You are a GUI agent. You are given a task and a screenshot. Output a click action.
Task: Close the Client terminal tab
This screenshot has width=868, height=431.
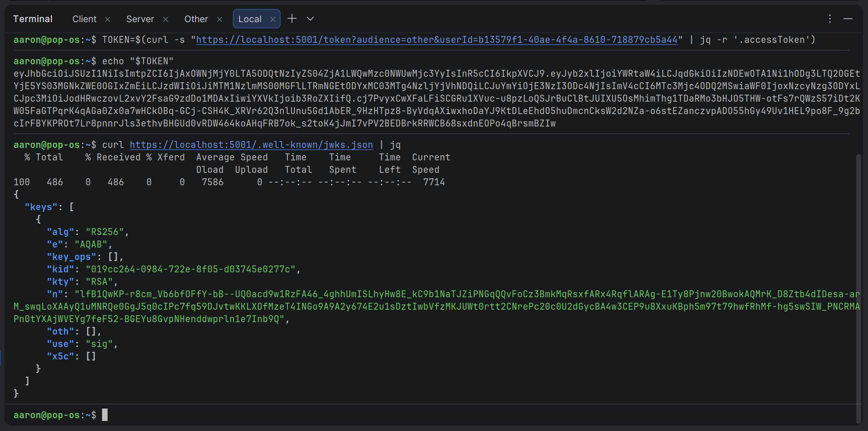[x=108, y=19]
